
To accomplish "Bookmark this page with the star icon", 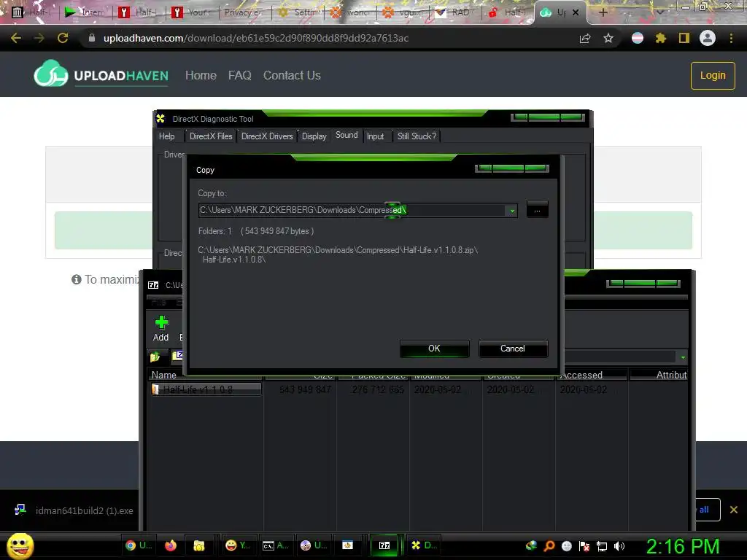I will click(x=608, y=38).
